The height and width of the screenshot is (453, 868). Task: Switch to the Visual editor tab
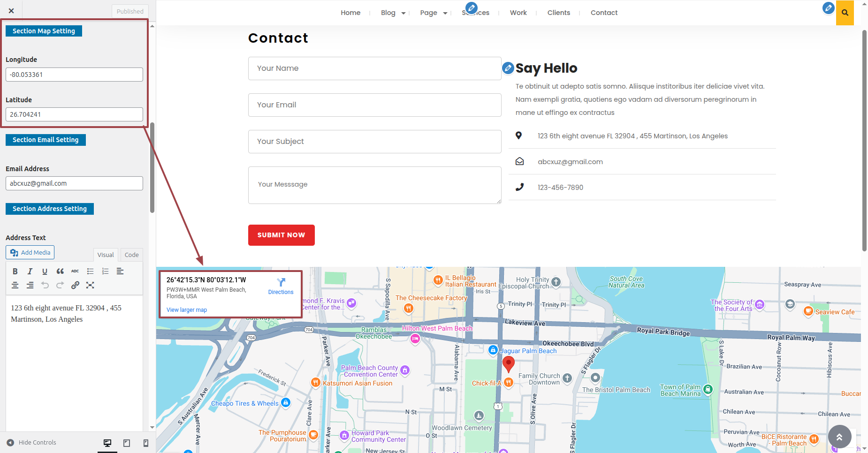[106, 255]
